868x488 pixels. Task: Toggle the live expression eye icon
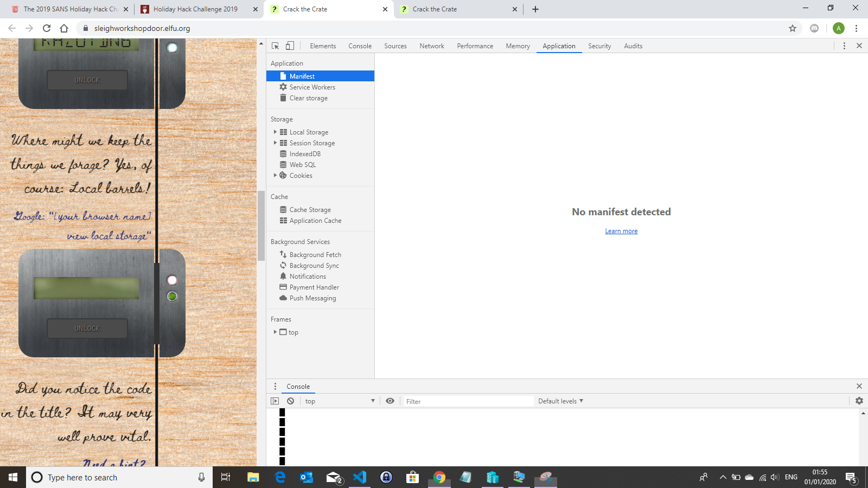click(390, 401)
